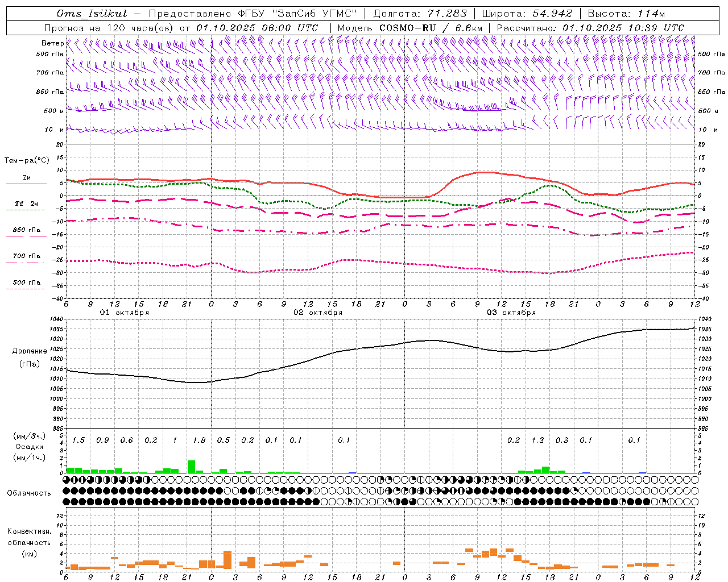Screen dimensions: 728x582
Task: Click the tallest orange convective cloud bar
Action: [227, 560]
